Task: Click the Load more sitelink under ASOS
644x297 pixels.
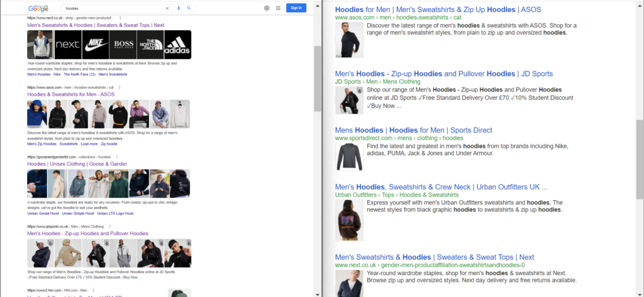Action: point(89,143)
